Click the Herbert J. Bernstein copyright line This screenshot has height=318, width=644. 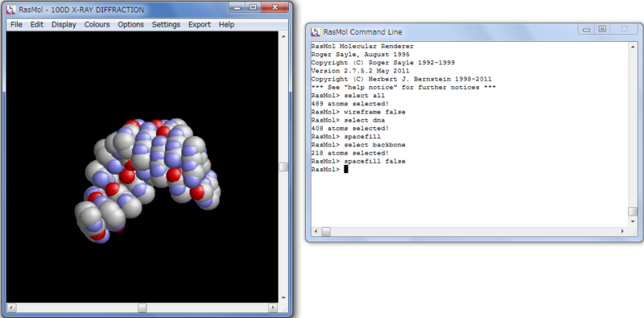tap(401, 79)
